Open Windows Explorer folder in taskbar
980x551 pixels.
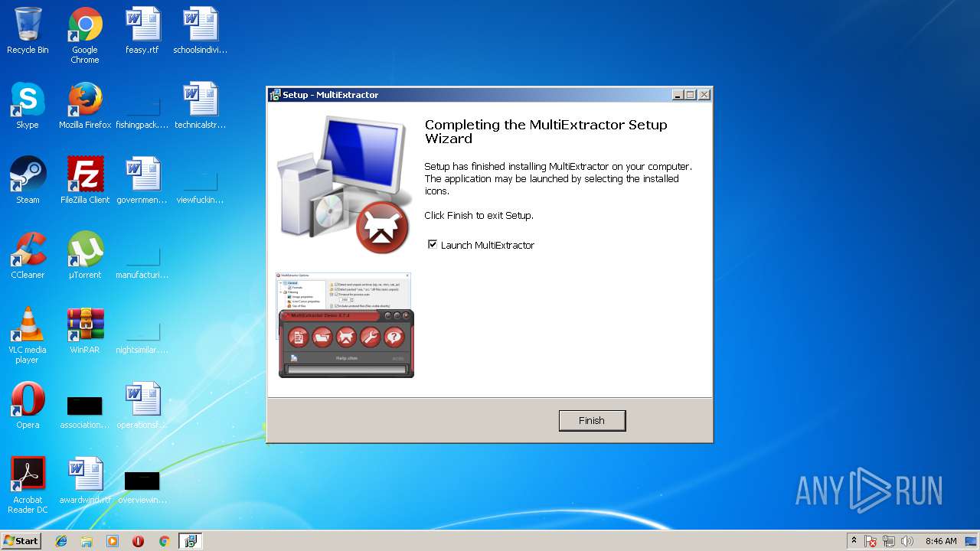87,541
